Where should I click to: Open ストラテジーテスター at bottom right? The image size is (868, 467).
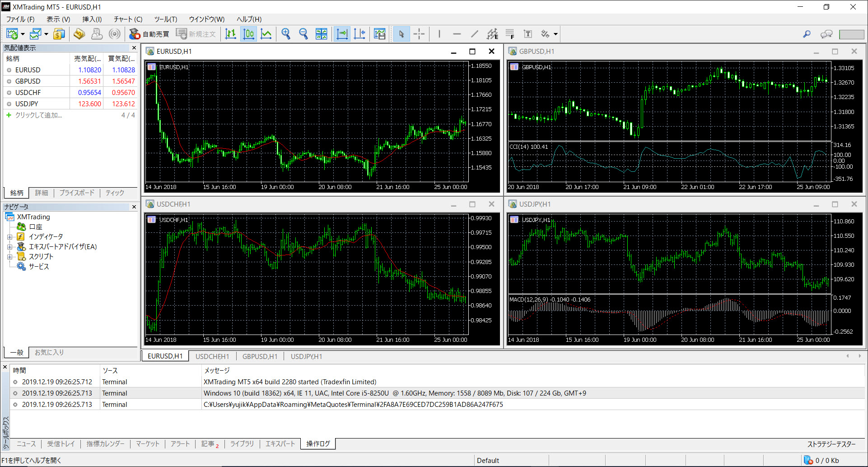[x=831, y=444]
